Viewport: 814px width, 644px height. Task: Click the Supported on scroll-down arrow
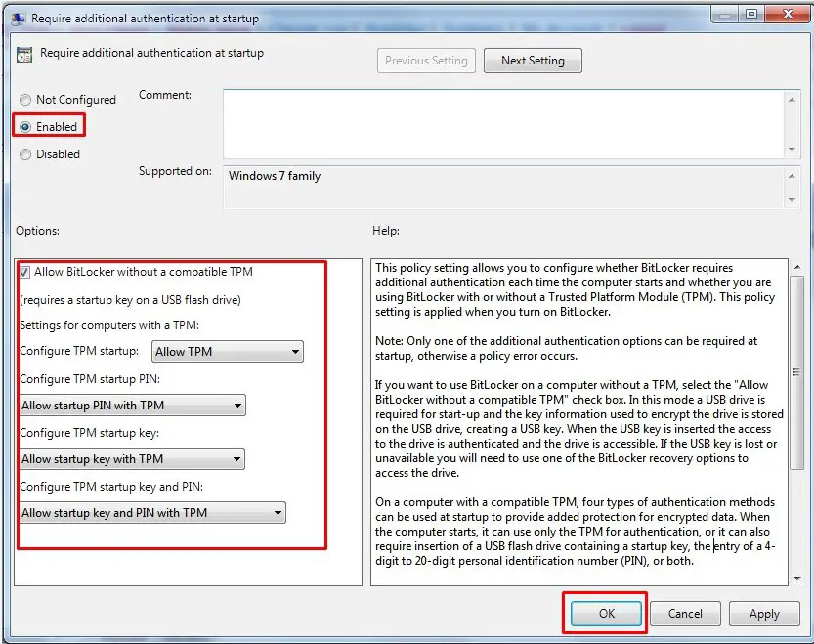(792, 200)
